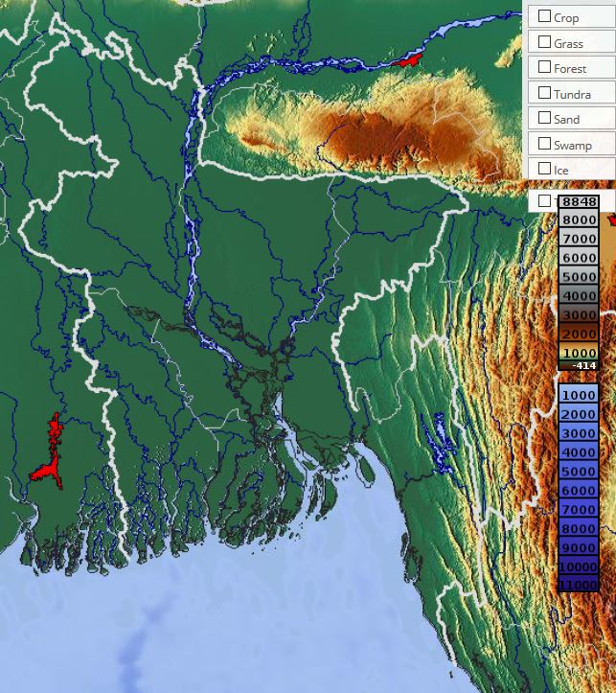
Task: Click the red river segment at the top
Action: point(404,60)
